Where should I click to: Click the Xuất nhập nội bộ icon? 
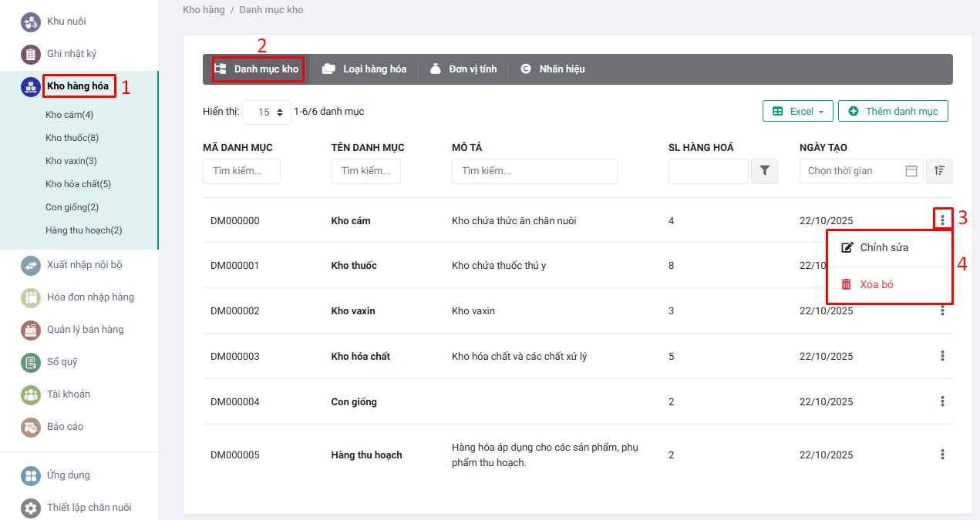[x=31, y=265]
